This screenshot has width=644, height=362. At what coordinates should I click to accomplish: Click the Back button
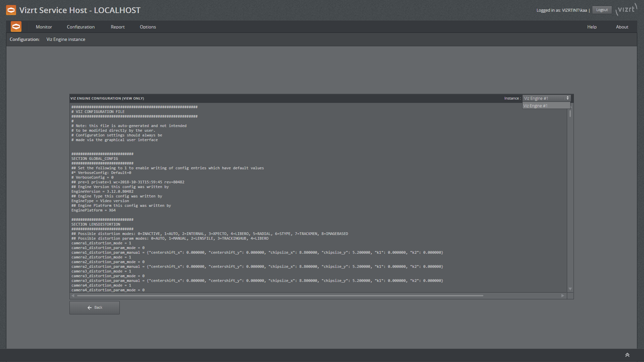coord(94,307)
